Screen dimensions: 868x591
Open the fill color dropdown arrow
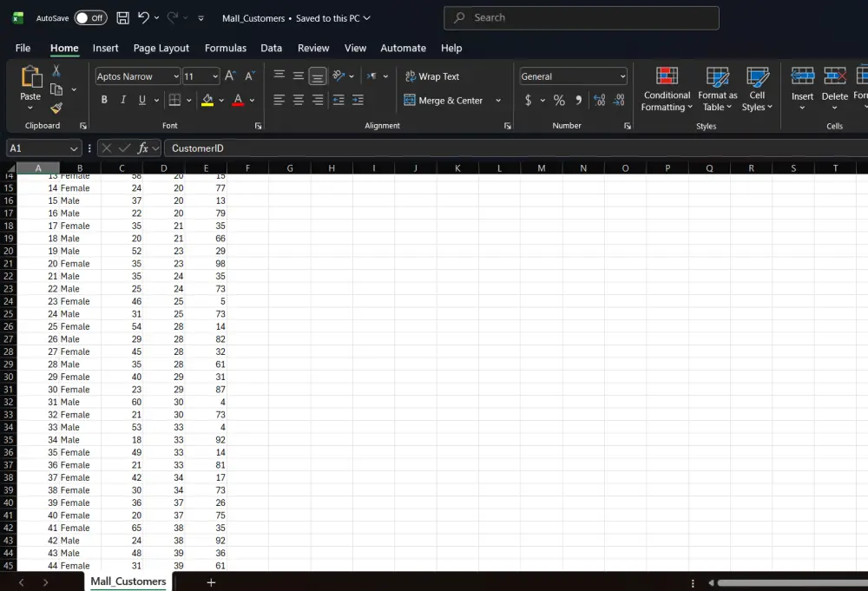(x=221, y=100)
